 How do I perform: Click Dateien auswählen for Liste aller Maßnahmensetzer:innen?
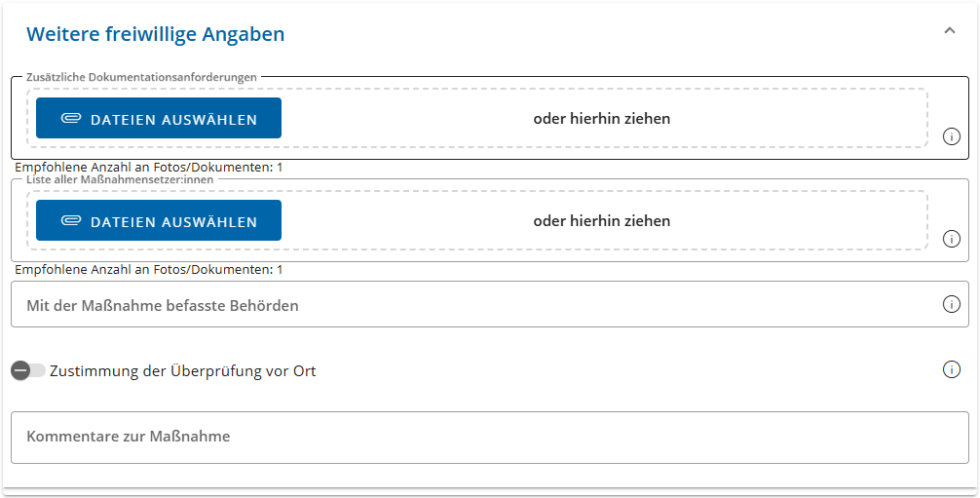(159, 220)
